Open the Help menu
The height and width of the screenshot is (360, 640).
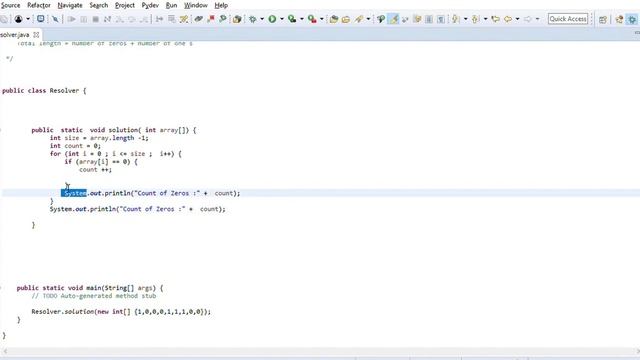pyautogui.click(x=221, y=5)
